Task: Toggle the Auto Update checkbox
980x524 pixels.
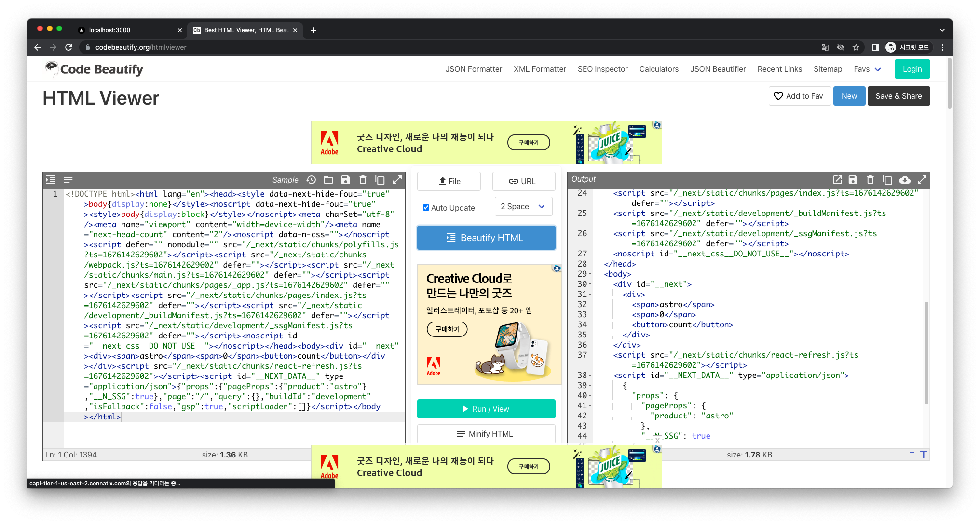Action: 426,208
